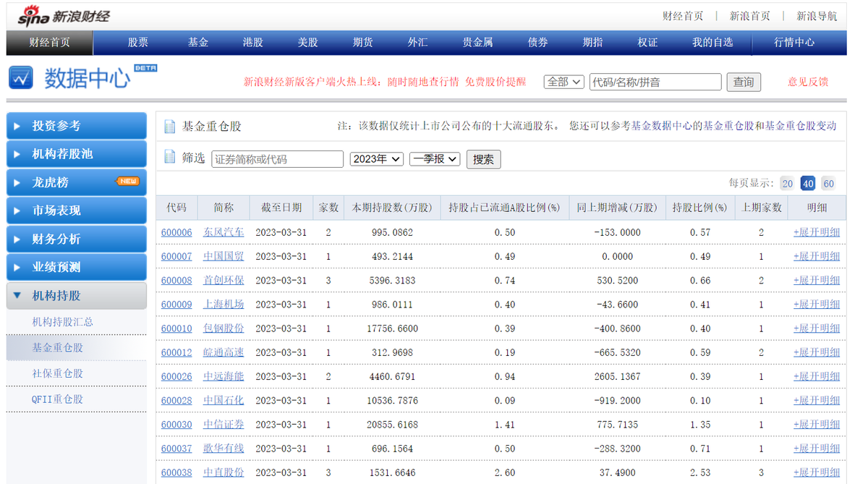This screenshot has width=868, height=484.
Task: Open the 期指 nav tab
Action: pyautogui.click(x=593, y=43)
